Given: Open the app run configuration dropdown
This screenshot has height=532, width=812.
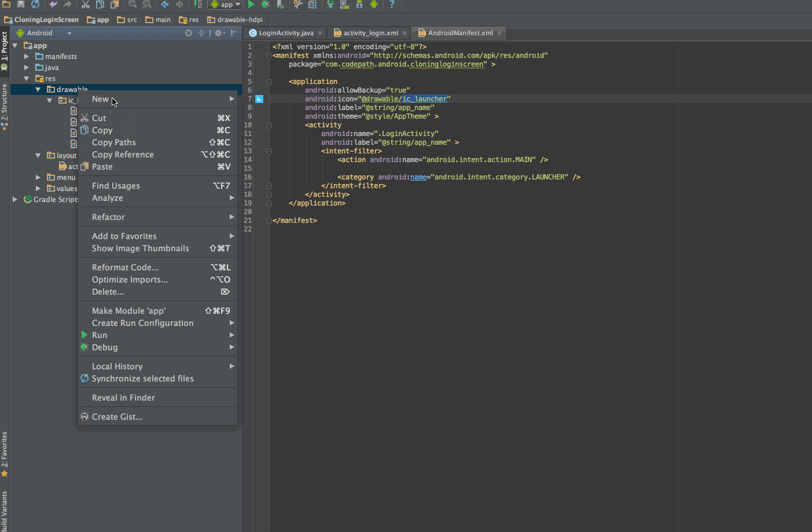Looking at the screenshot, I should [226, 5].
